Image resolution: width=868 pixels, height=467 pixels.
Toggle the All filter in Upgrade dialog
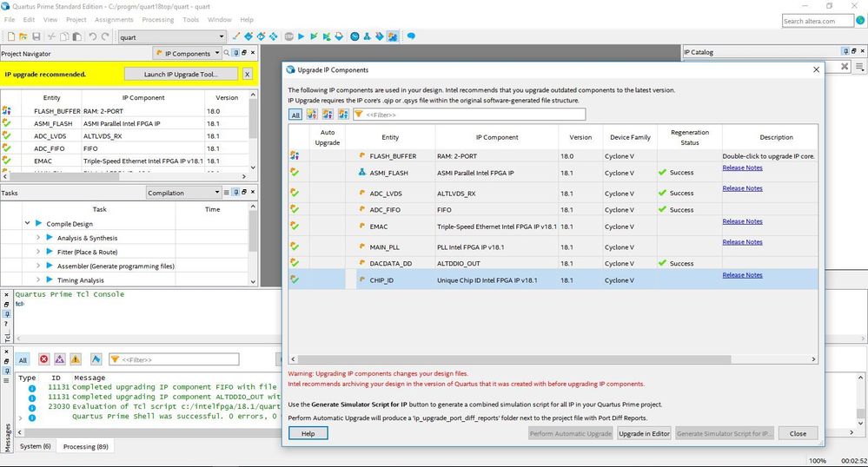point(295,115)
